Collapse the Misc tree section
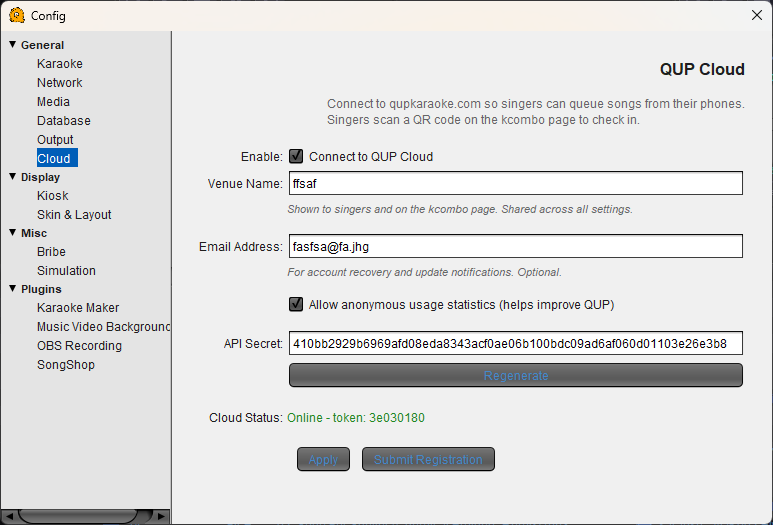Image resolution: width=773 pixels, height=525 pixels. 13,233
